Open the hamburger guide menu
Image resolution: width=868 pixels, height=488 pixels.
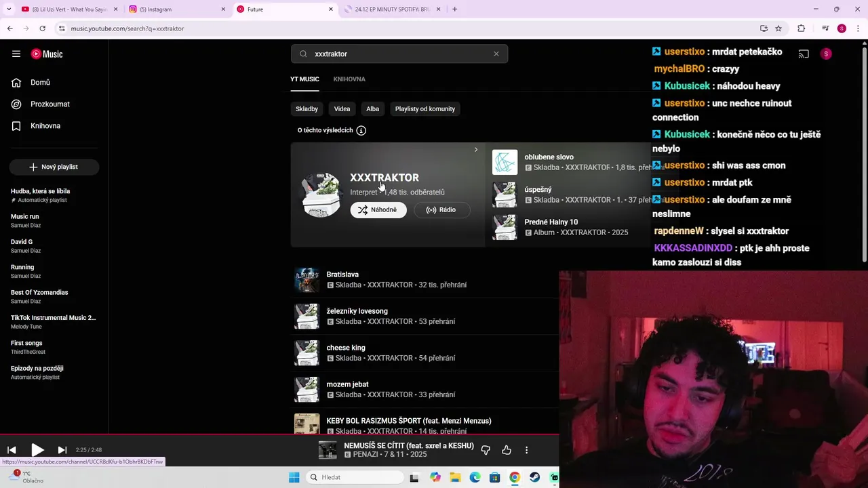(16, 54)
